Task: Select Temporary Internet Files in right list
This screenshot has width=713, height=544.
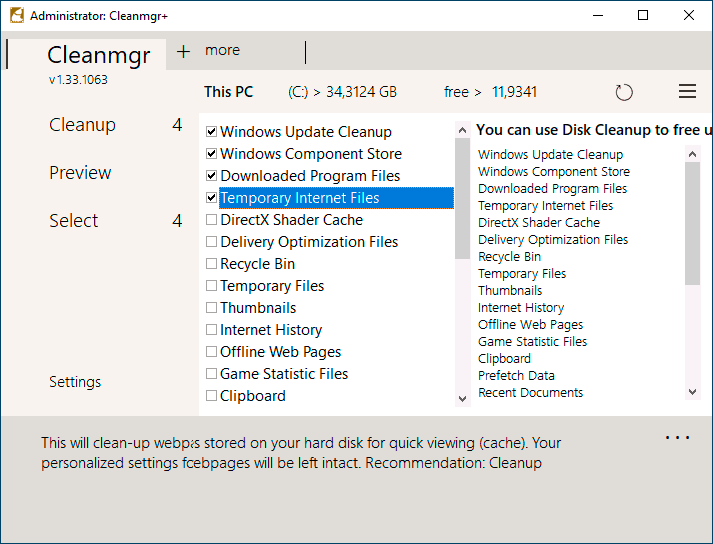Action: point(545,206)
